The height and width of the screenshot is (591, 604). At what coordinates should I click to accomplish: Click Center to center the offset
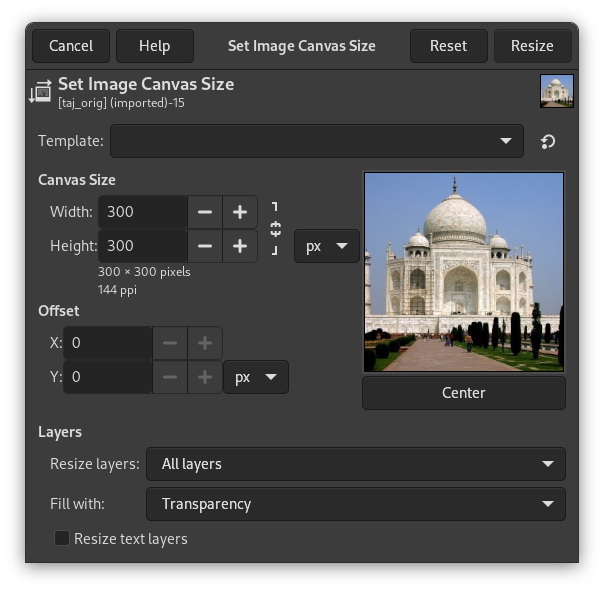[x=463, y=393]
